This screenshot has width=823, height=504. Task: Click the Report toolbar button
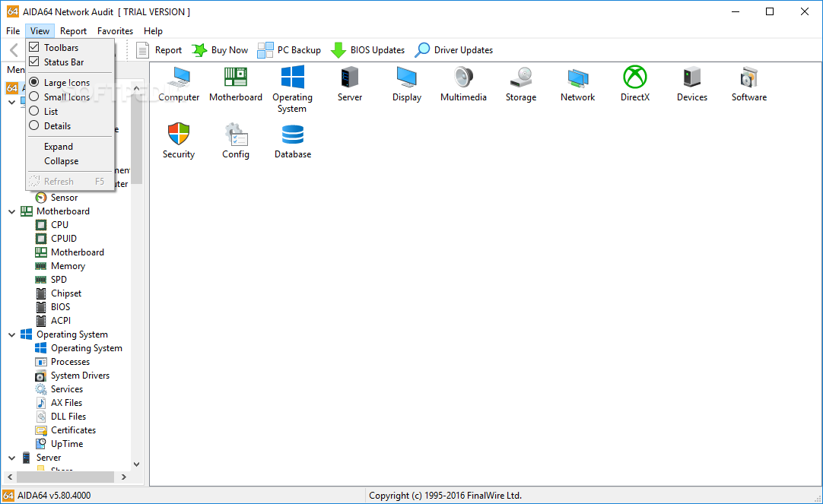(158, 50)
